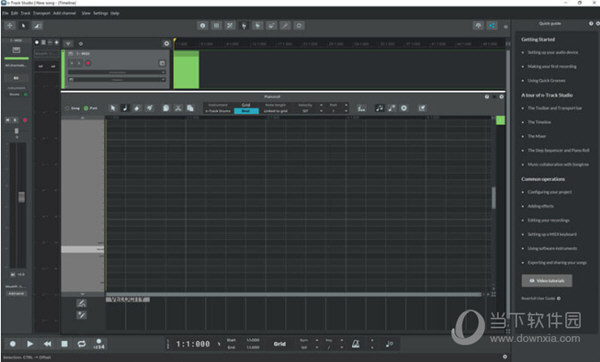Open 'The Mixer' guide link

click(537, 136)
